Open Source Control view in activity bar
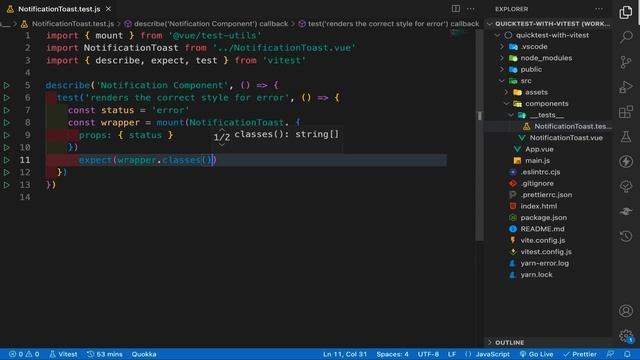The image size is (640, 360). coord(626,62)
